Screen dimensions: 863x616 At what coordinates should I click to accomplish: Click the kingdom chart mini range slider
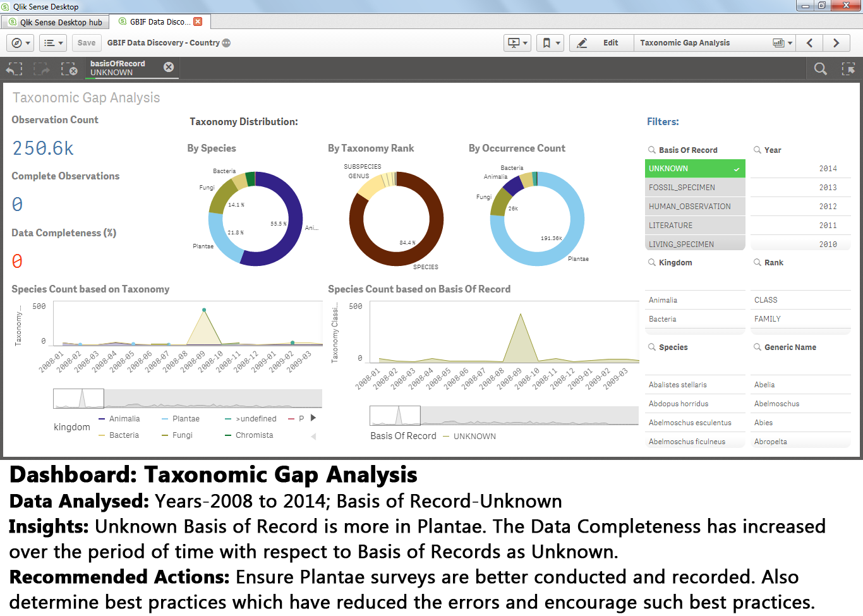click(79, 399)
